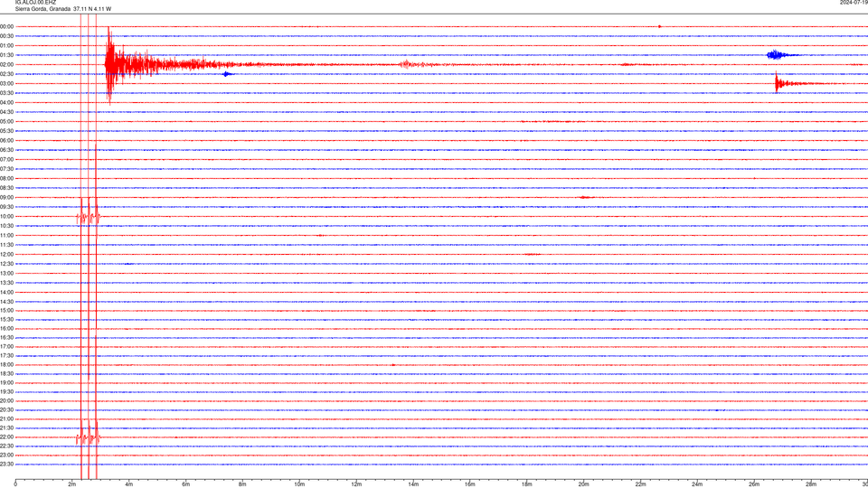Viewport: 868px width, 488px height.
Task: Click the 02:00 time label
Action: click(6, 65)
